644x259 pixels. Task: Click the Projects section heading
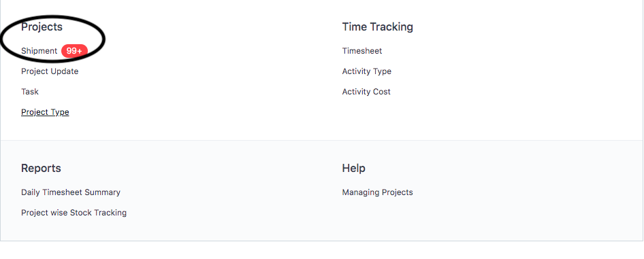pyautogui.click(x=42, y=27)
